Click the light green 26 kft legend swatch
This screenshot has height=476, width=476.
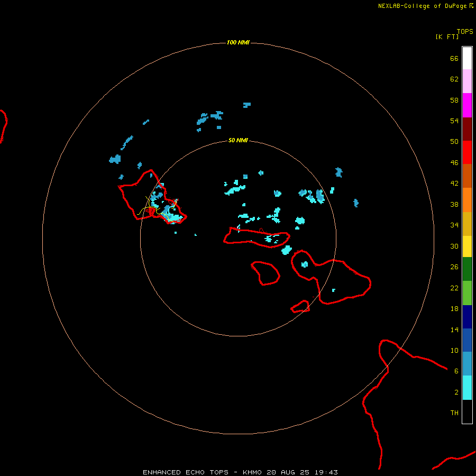point(467,293)
